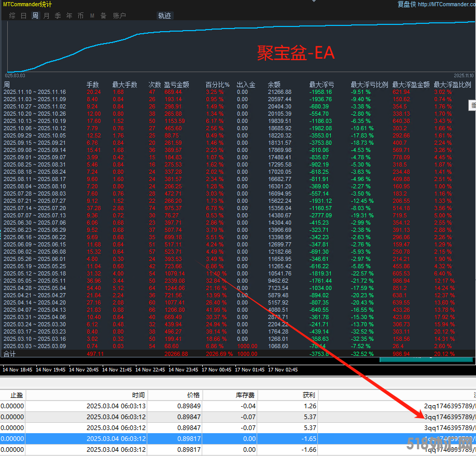Sort orders by the 时间 column
Image resolution: width=476 pixels, height=456 pixels.
(x=138, y=395)
